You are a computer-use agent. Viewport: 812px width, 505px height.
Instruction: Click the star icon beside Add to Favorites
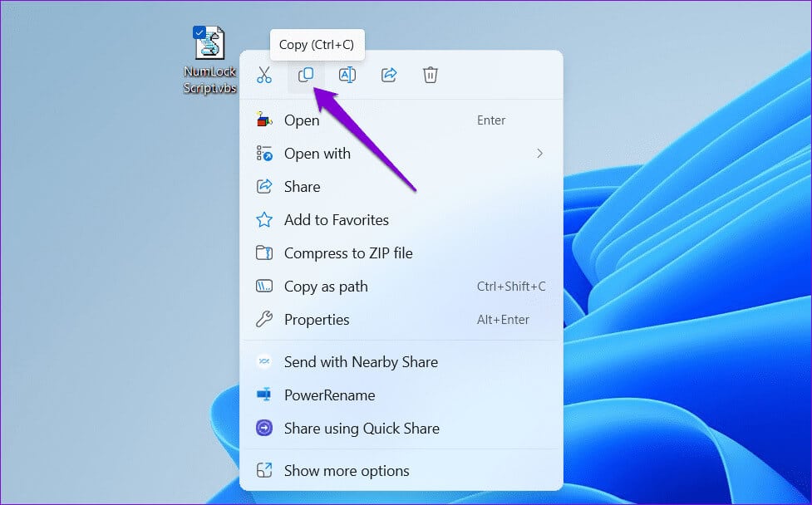(x=264, y=220)
